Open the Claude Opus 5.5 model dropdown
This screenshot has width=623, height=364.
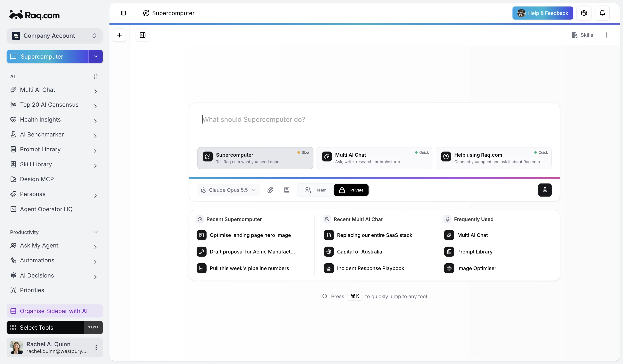point(229,190)
